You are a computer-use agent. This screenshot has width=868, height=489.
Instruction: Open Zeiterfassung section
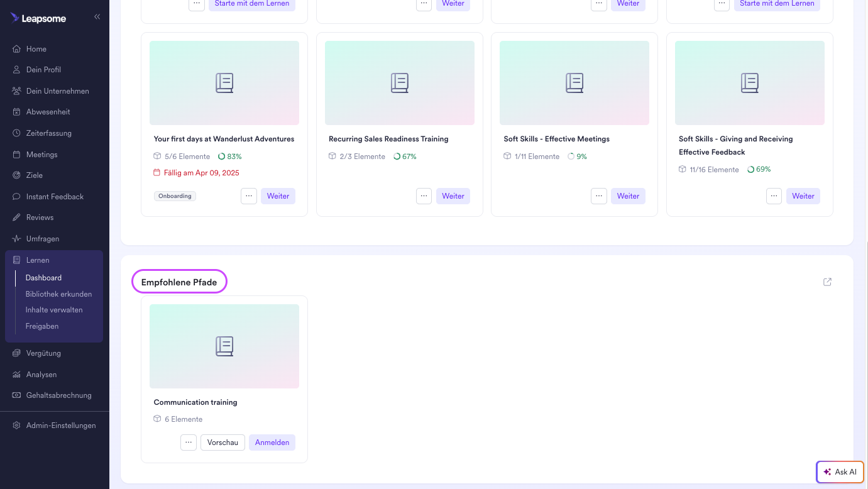coord(49,133)
